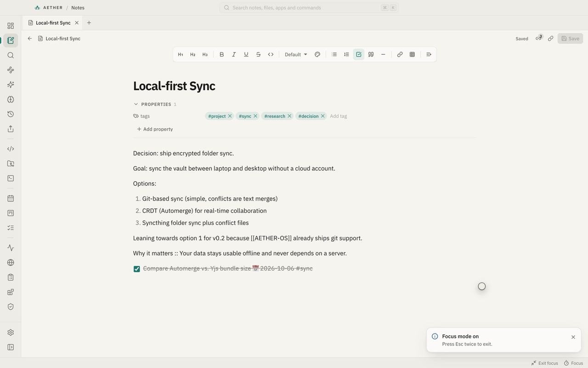Click Exit focus in the status bar
Viewport: 588px width, 368px height.
click(545, 363)
